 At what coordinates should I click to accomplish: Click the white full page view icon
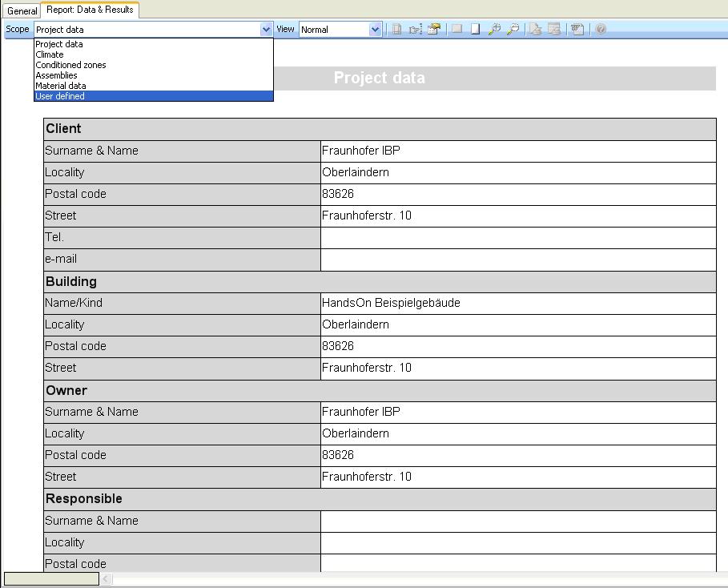pyautogui.click(x=475, y=30)
